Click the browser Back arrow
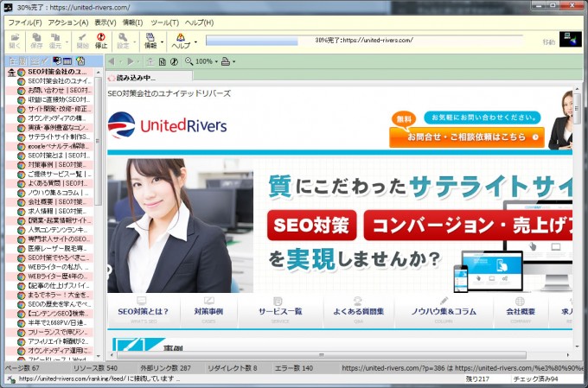Viewport: 588px width, 388px height. coord(112,61)
